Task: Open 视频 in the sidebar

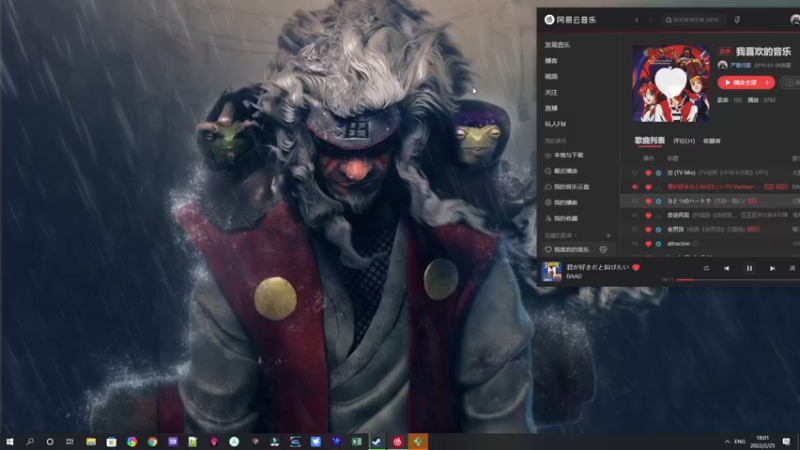Action: click(x=551, y=77)
